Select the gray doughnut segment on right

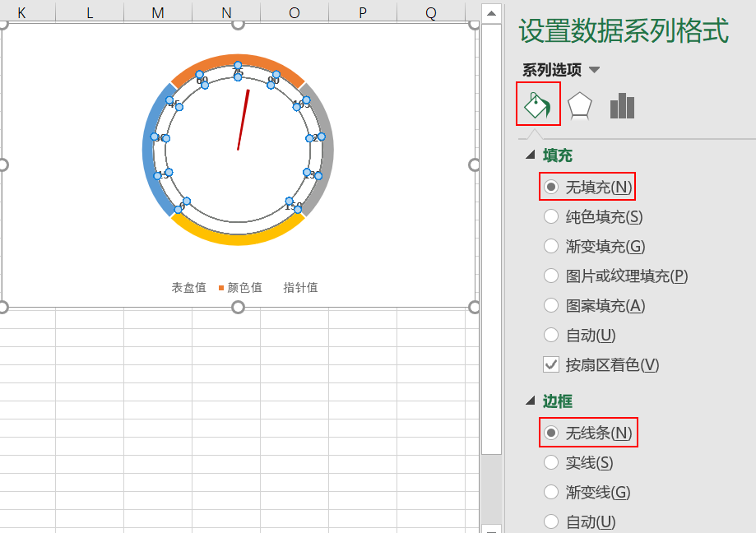(x=327, y=150)
